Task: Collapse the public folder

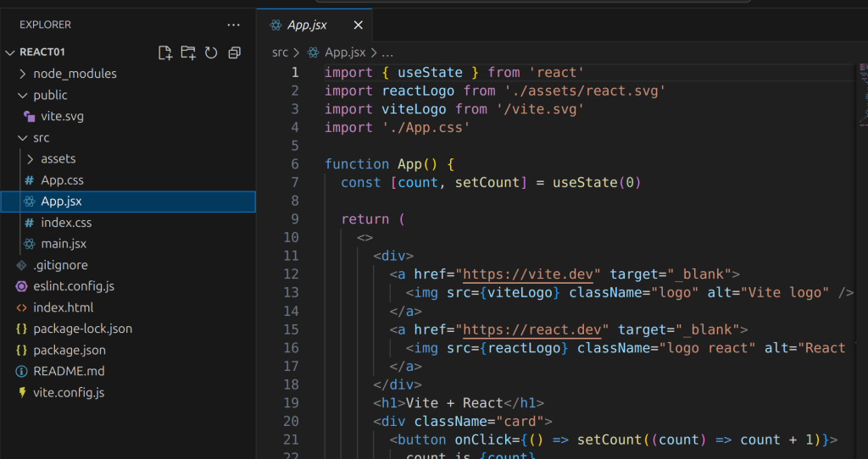Action: [x=50, y=95]
